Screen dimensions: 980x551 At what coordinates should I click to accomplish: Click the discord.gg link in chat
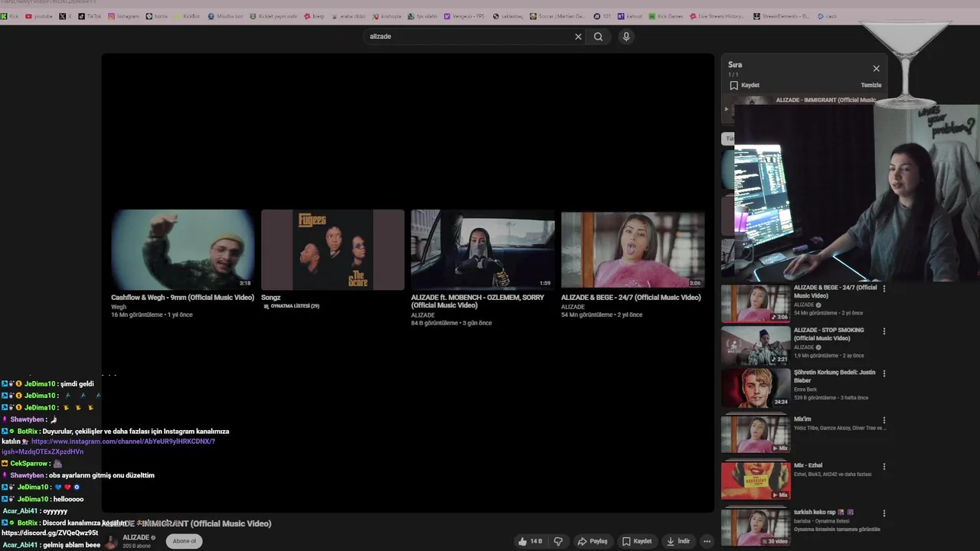pyautogui.click(x=50, y=533)
